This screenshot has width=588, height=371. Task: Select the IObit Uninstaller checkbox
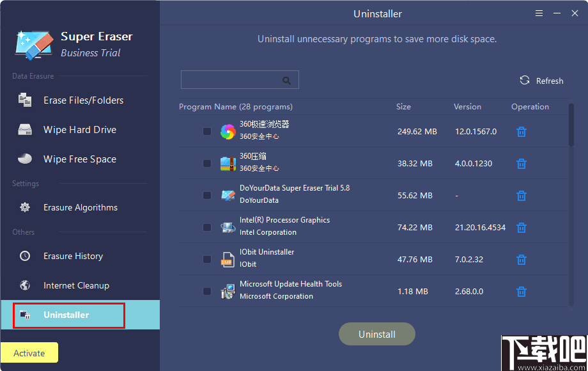click(206, 259)
